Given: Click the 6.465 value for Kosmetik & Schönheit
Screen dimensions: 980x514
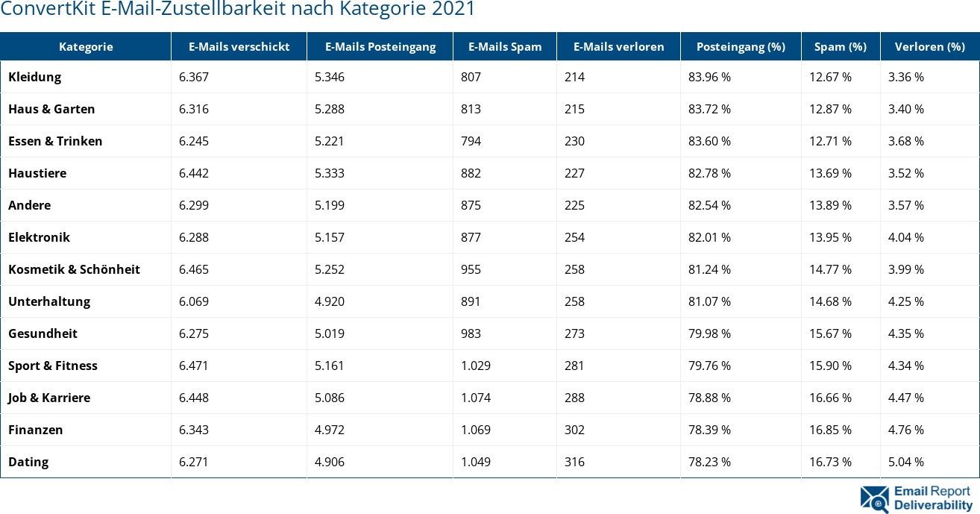Looking at the screenshot, I should point(194,269).
